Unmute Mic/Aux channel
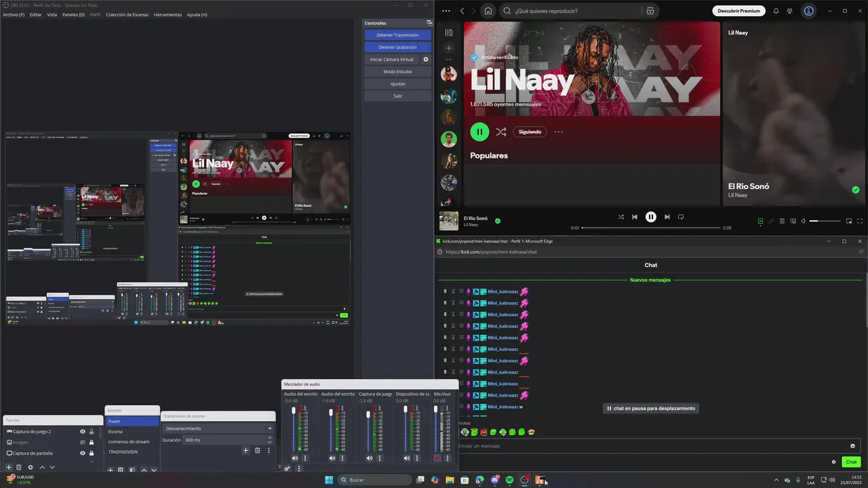868x488 pixels. [x=437, y=458]
